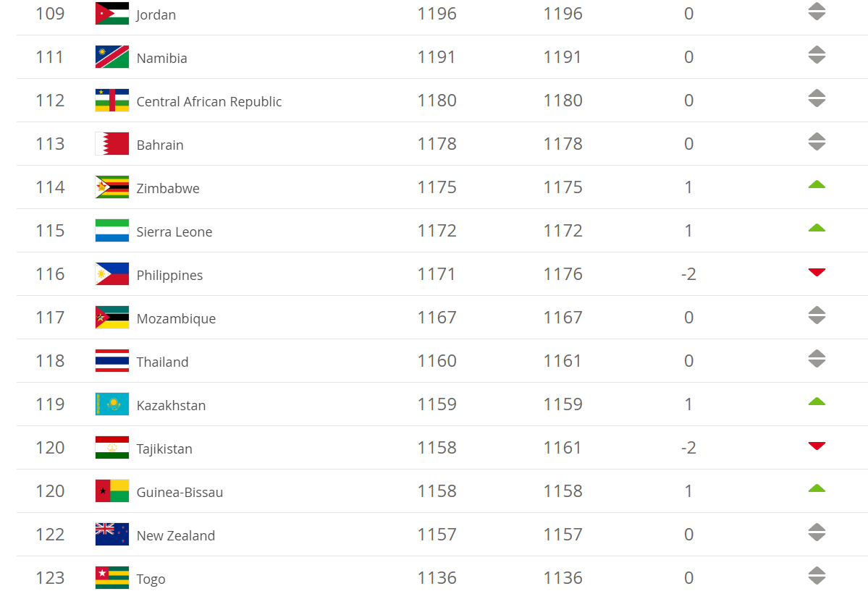Click Thailand's total points 1160
The image size is (868, 599).
coord(437,361)
